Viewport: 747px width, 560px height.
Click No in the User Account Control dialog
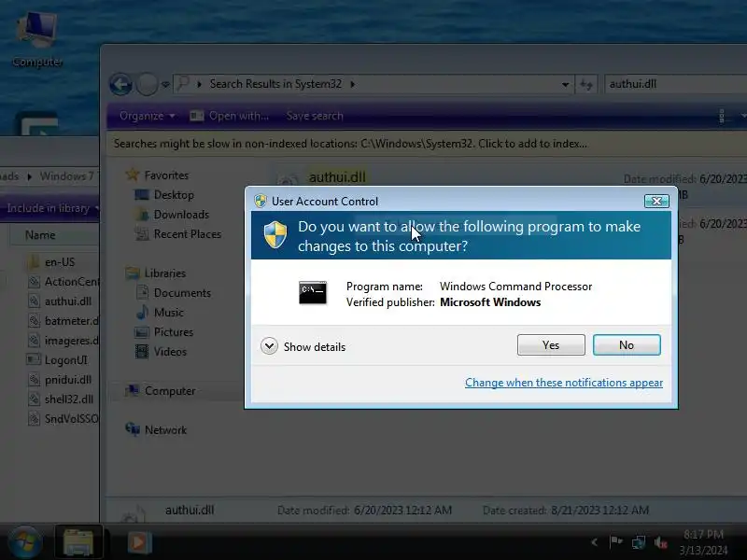[x=627, y=344]
